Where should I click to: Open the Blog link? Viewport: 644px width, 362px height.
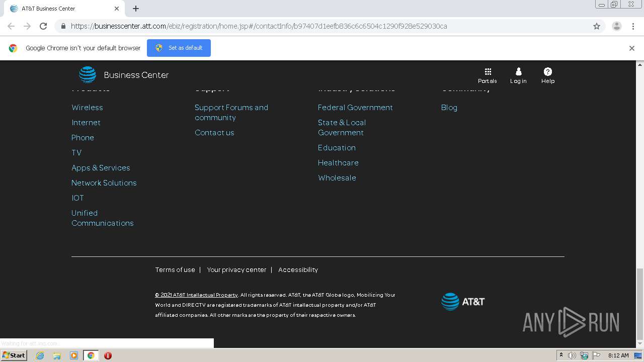[x=449, y=108]
